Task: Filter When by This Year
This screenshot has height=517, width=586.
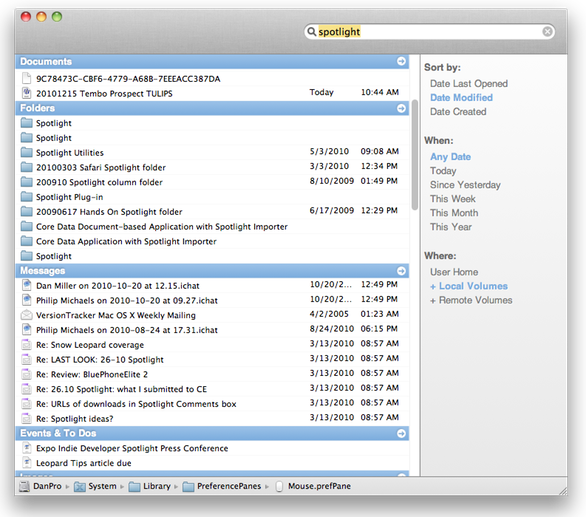Action: 451,227
